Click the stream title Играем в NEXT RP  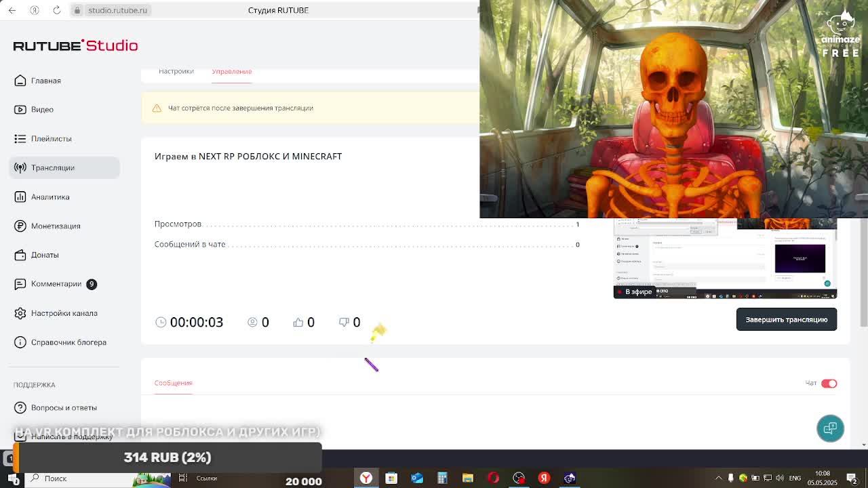(248, 156)
